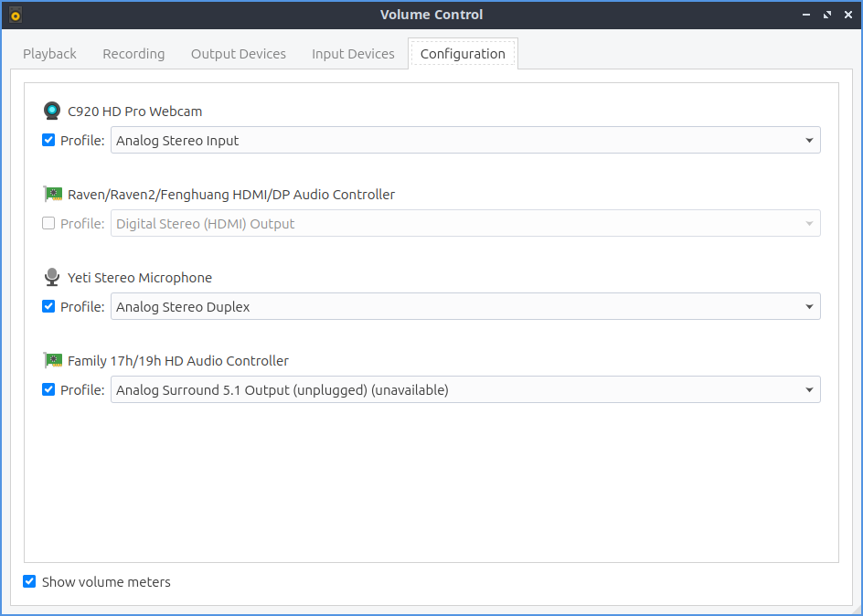Click the Raven HDMI/DP sound card icon
Viewport: 863px width, 616px height.
52,195
